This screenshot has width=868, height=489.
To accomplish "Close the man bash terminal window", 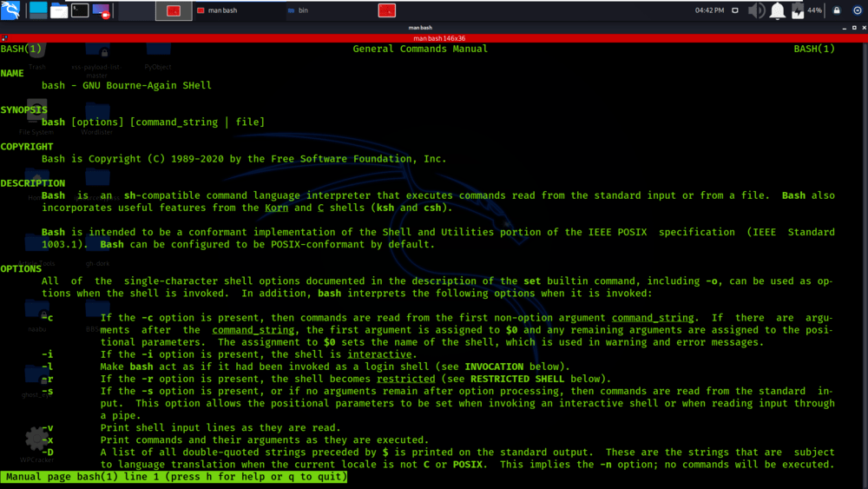I will coord(865,28).
